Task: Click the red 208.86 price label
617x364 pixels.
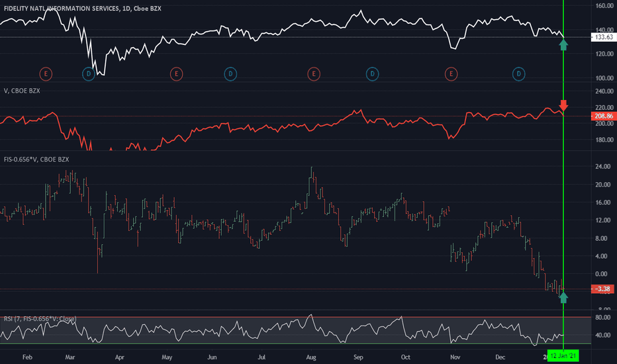Action: 603,116
